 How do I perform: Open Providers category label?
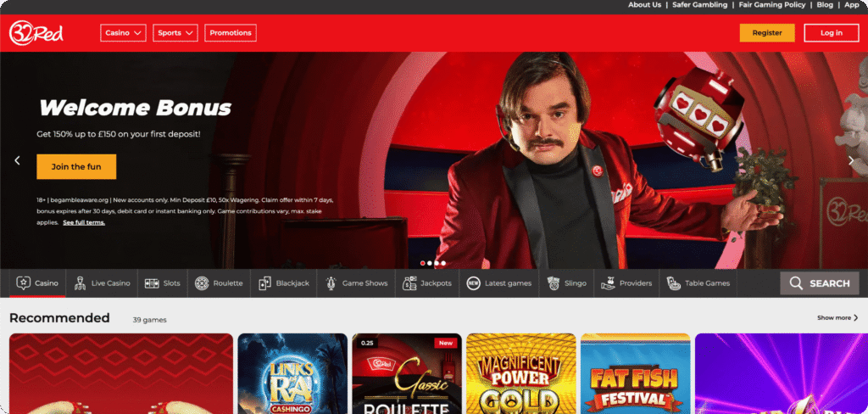(x=636, y=283)
